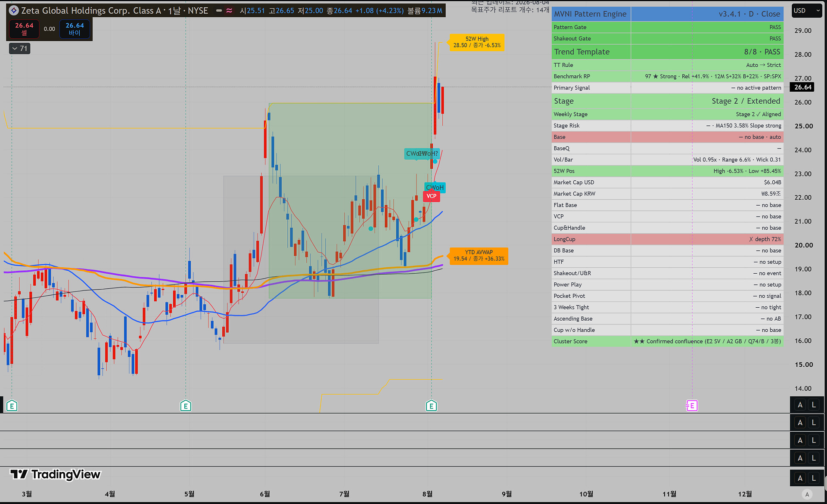This screenshot has width=827, height=504.
Task: Click the +1.08 (+4.23%) change readout
Action: [379, 11]
